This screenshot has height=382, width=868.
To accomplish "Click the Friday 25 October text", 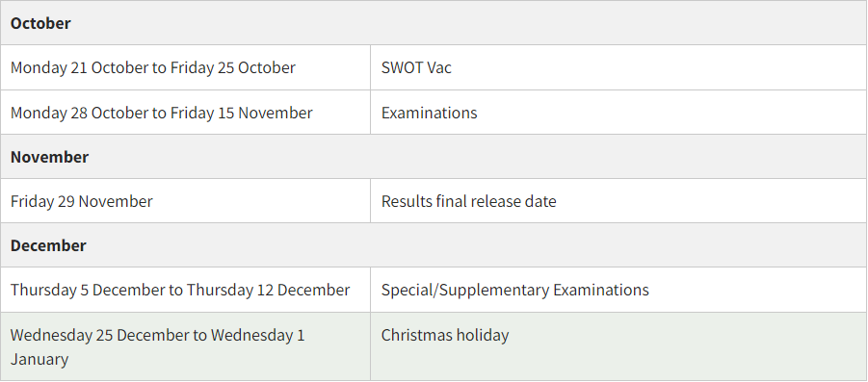I will 233,67.
